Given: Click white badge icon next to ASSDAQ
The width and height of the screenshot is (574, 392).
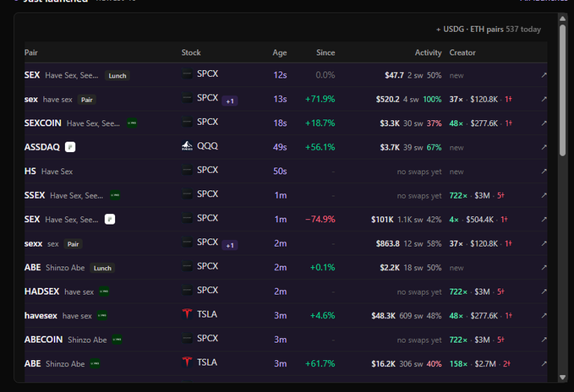Looking at the screenshot, I should pyautogui.click(x=70, y=147).
